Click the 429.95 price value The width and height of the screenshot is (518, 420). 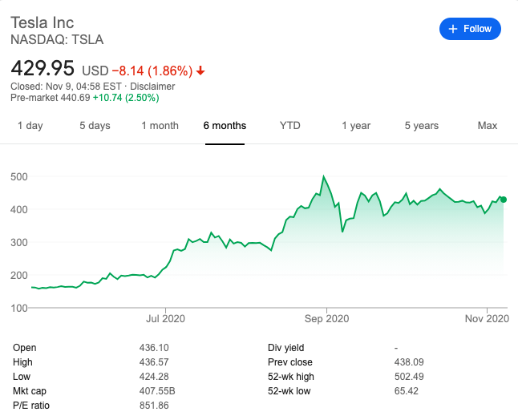tap(42, 68)
